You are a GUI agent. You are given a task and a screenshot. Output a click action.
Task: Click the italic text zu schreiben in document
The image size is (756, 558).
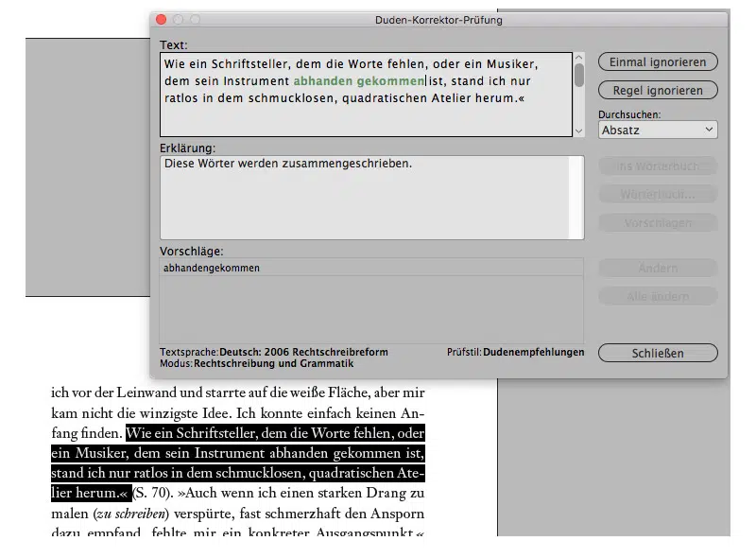point(130,514)
